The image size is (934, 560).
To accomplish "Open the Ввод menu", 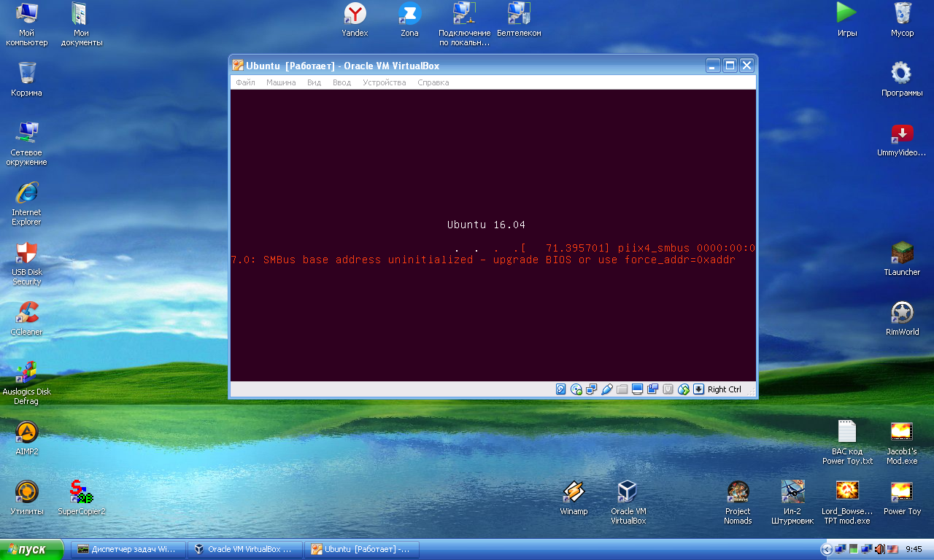I will (x=341, y=82).
